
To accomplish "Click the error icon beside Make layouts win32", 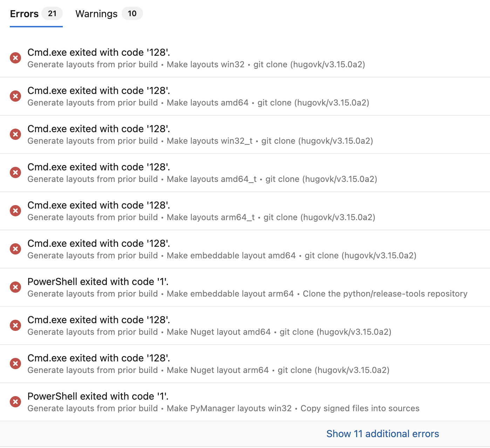I will 15,58.
